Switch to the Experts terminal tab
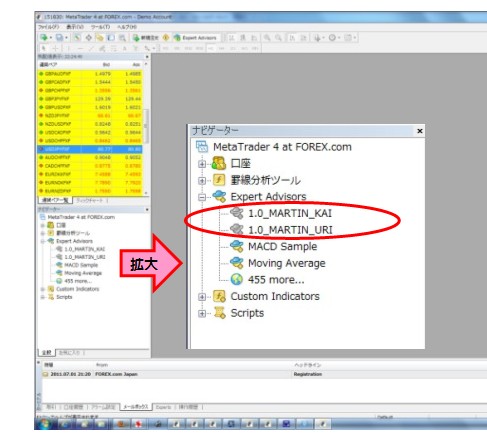The image size is (487, 444). 163,407
